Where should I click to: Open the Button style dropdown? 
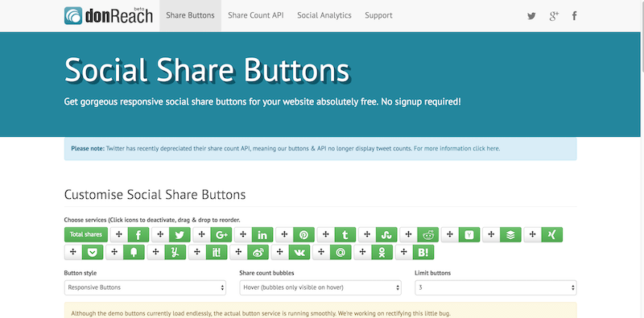tap(145, 287)
